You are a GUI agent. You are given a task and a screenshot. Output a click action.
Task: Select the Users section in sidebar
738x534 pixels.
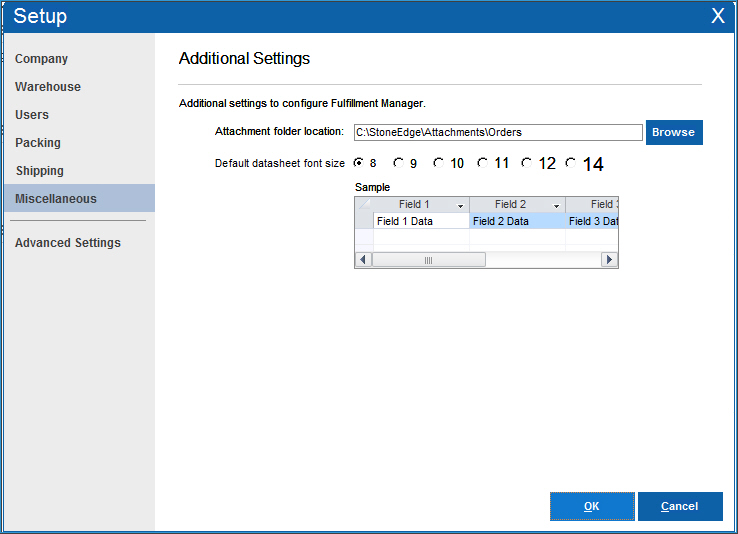pyautogui.click(x=32, y=115)
